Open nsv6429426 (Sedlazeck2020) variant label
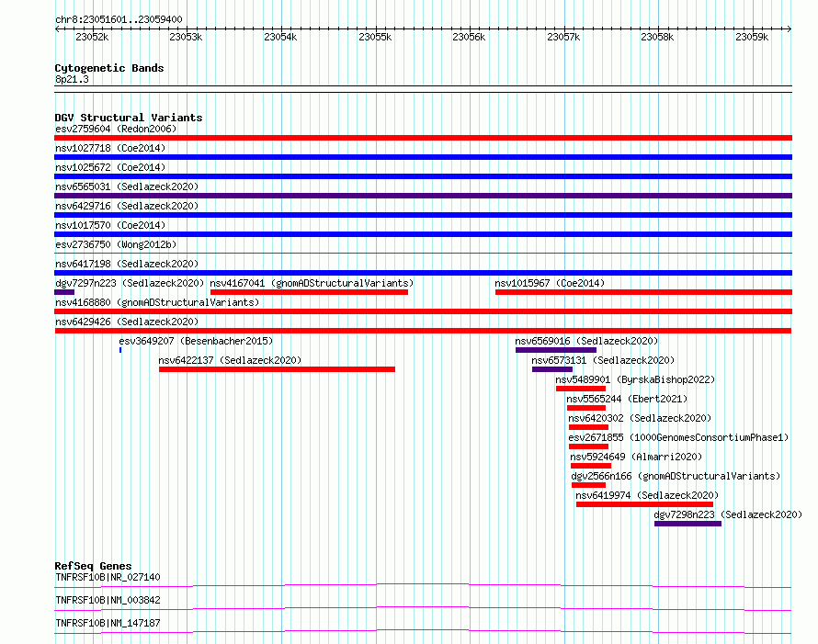Screen dimensions: 818x644 [x=127, y=322]
